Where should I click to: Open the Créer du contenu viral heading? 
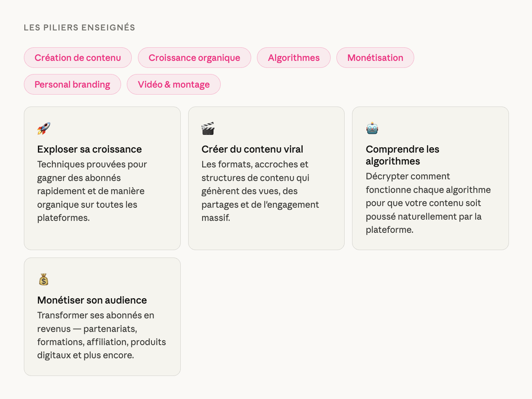pos(252,149)
